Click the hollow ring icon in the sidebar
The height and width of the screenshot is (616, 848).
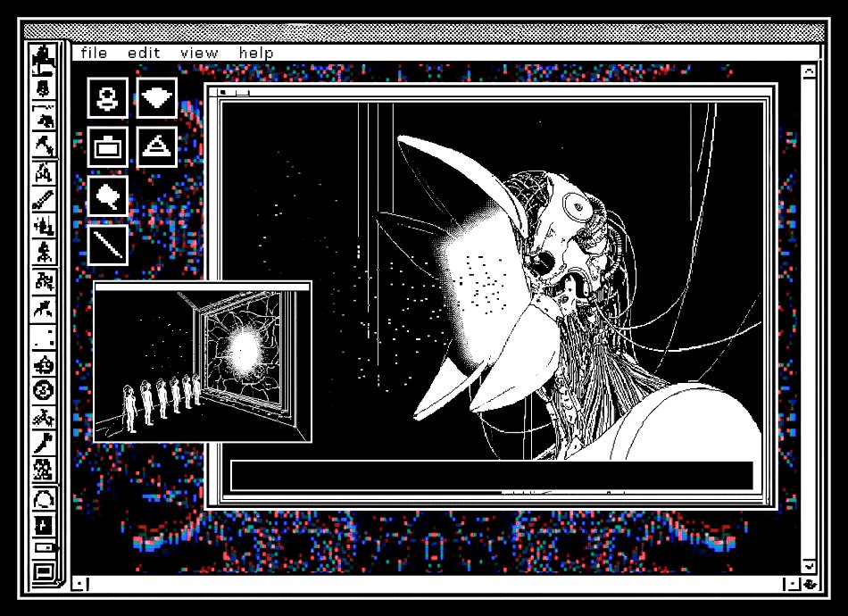[43, 499]
